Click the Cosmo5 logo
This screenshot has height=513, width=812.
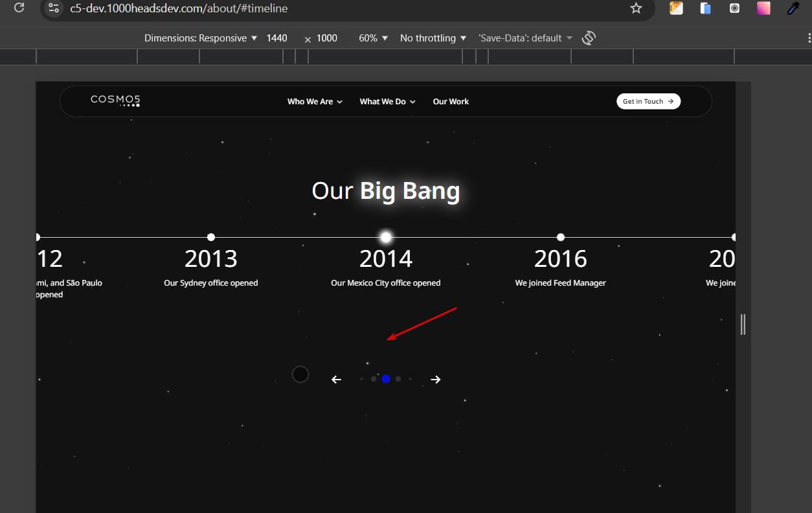coord(115,100)
